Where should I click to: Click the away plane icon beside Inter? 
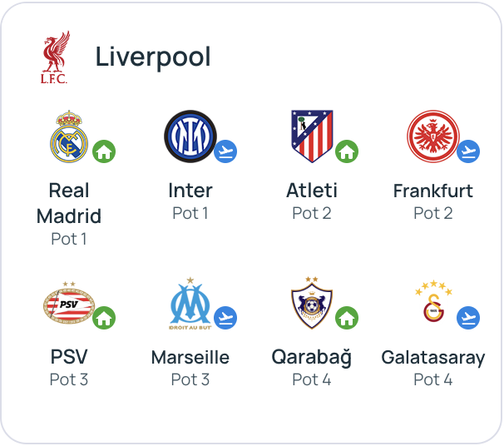point(225,151)
